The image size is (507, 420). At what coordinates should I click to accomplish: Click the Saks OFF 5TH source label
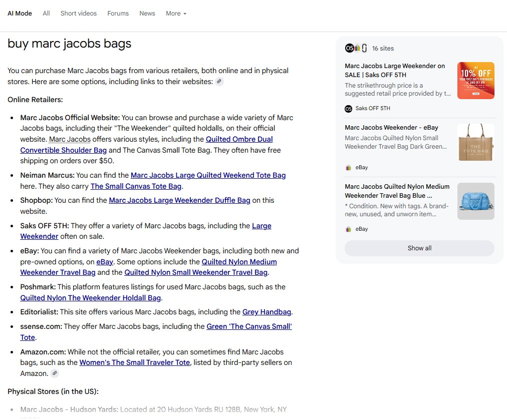coord(373,108)
